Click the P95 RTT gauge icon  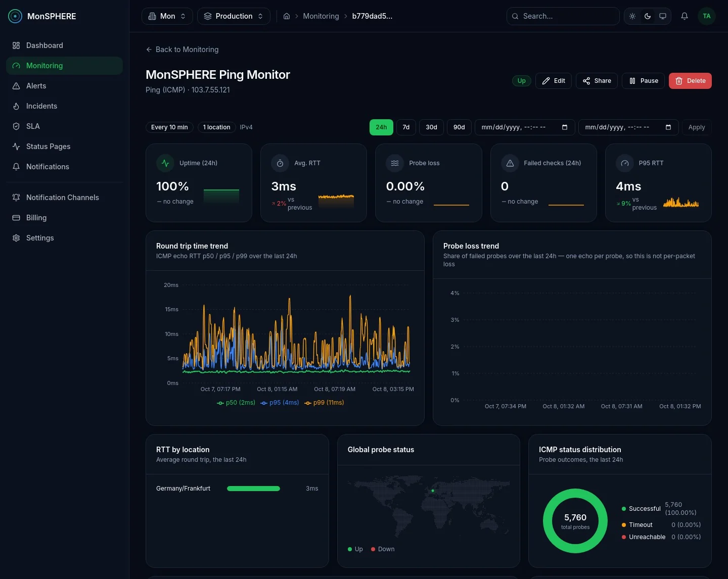point(625,163)
